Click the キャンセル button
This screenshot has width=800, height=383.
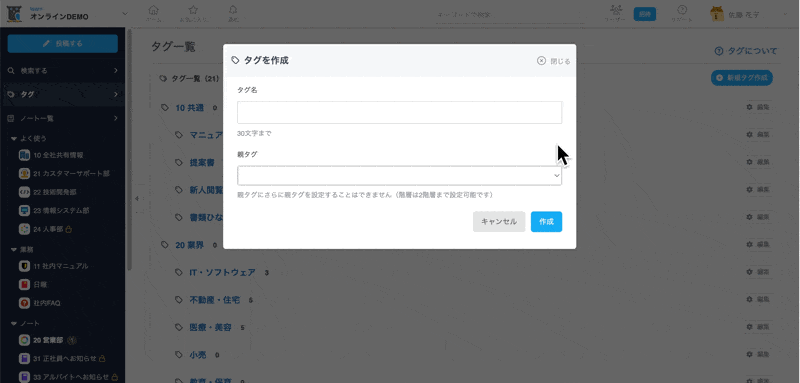pos(499,222)
